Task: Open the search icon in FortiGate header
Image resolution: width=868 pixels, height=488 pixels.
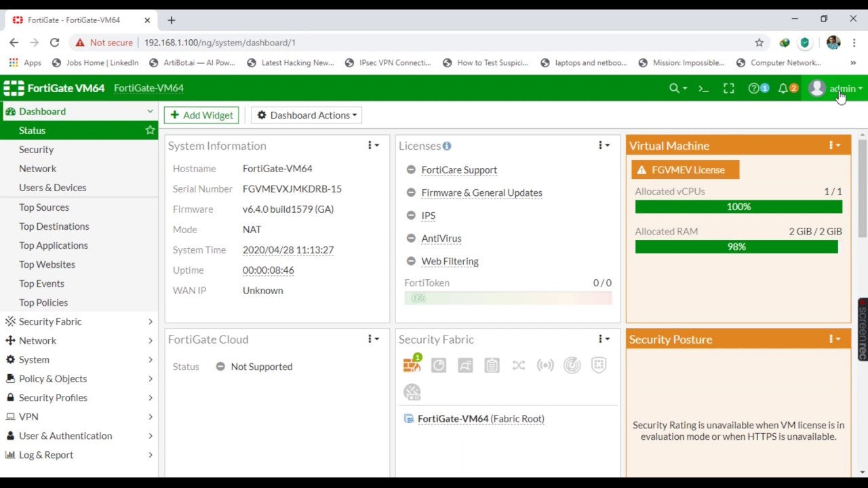Action: 678,88
